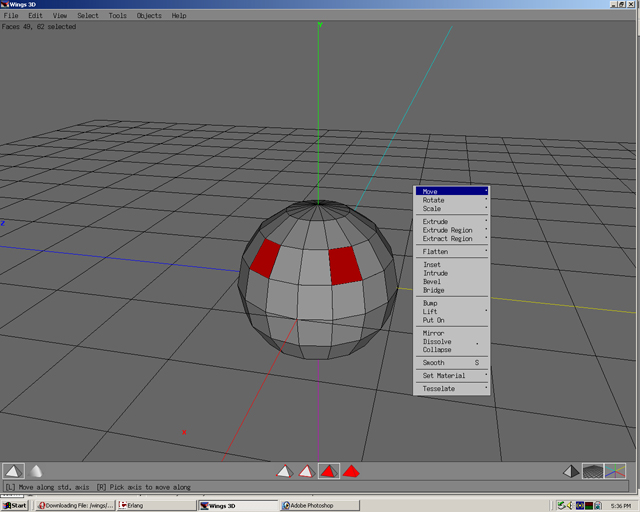The width and height of the screenshot is (640, 512).
Task: Click the smooth shading icon
Action: 36,471
